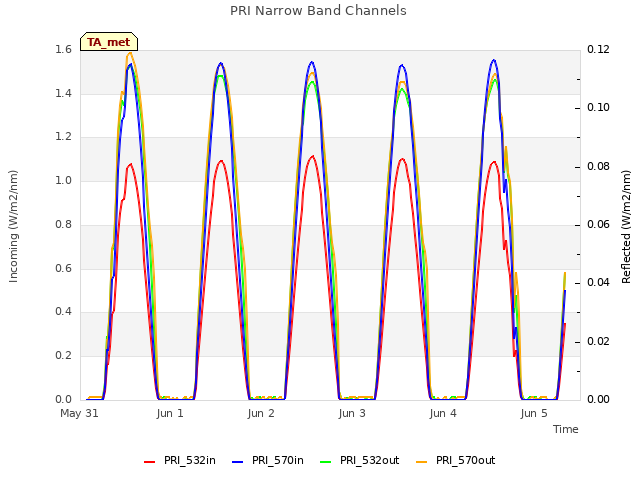Click the 1.0 left axis value
This screenshot has height=480, width=640.
click(64, 180)
